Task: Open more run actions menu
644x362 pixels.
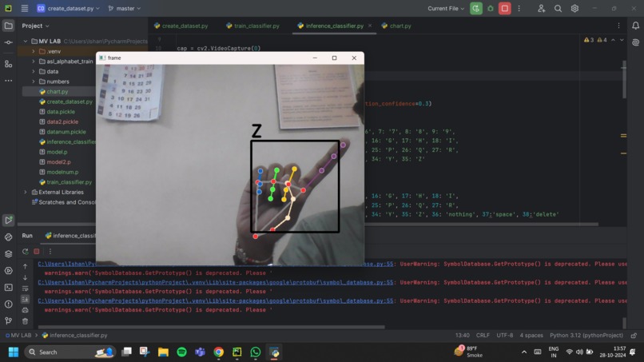Action: click(x=519, y=8)
